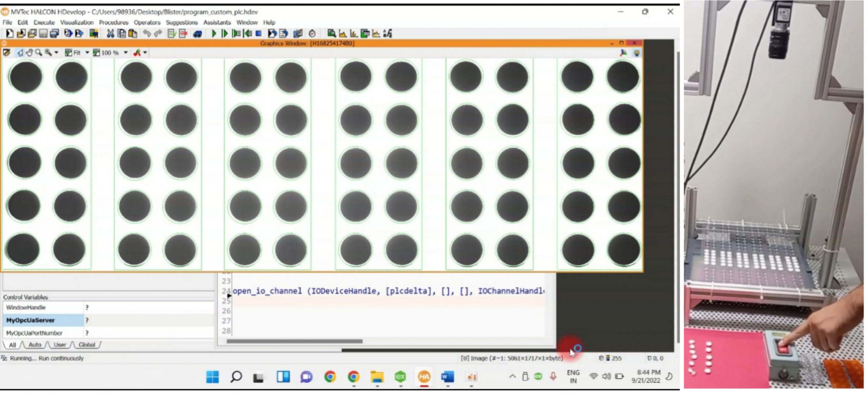Click the Reset program execution icon
Screen dimensions: 868x393
tap(272, 34)
